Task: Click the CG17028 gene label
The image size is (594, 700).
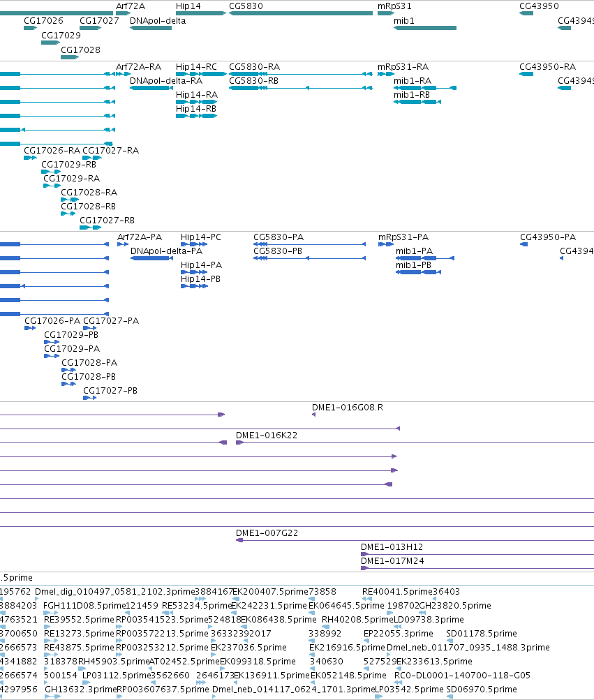Action: (x=80, y=50)
